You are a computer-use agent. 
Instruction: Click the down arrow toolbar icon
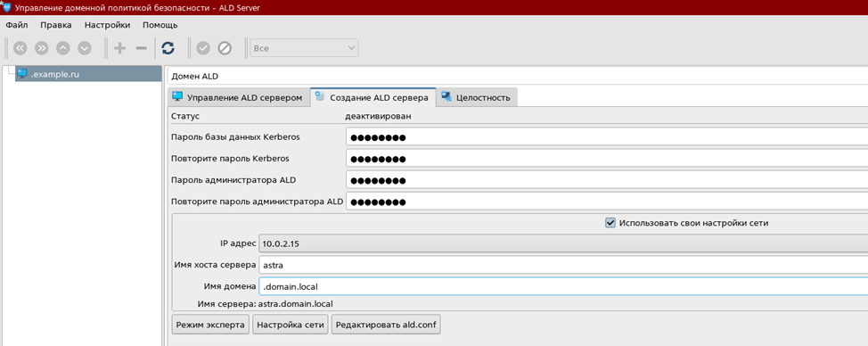click(84, 48)
